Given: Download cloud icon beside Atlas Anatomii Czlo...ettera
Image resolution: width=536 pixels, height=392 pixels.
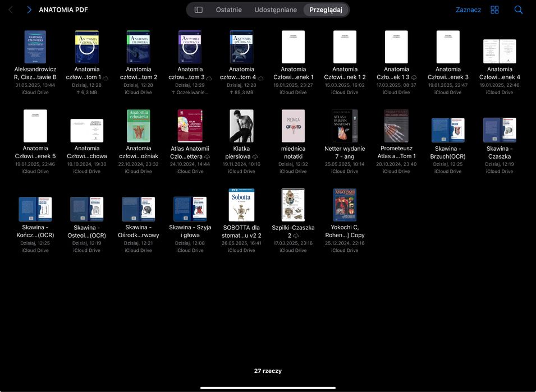Looking at the screenshot, I should point(207,156).
